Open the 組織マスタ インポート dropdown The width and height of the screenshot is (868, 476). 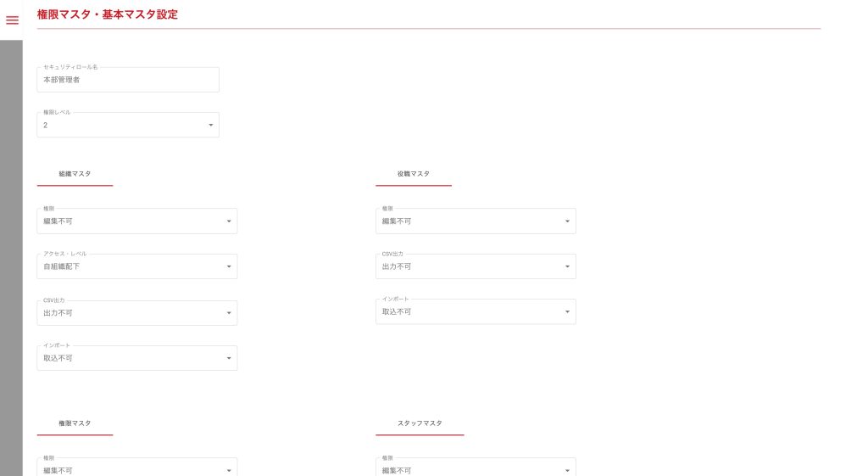(x=136, y=358)
